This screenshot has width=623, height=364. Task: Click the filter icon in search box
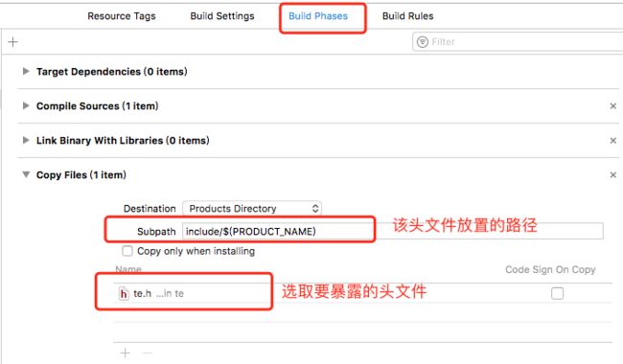point(423,42)
